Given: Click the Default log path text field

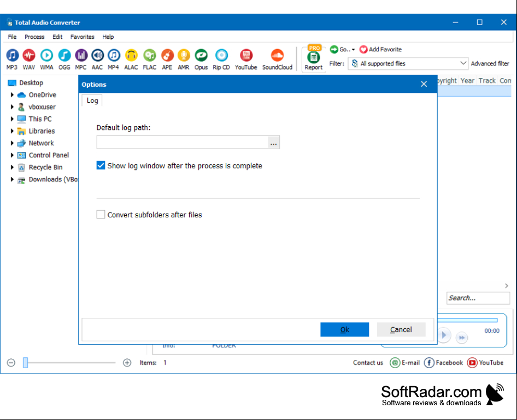Looking at the screenshot, I should 183,143.
